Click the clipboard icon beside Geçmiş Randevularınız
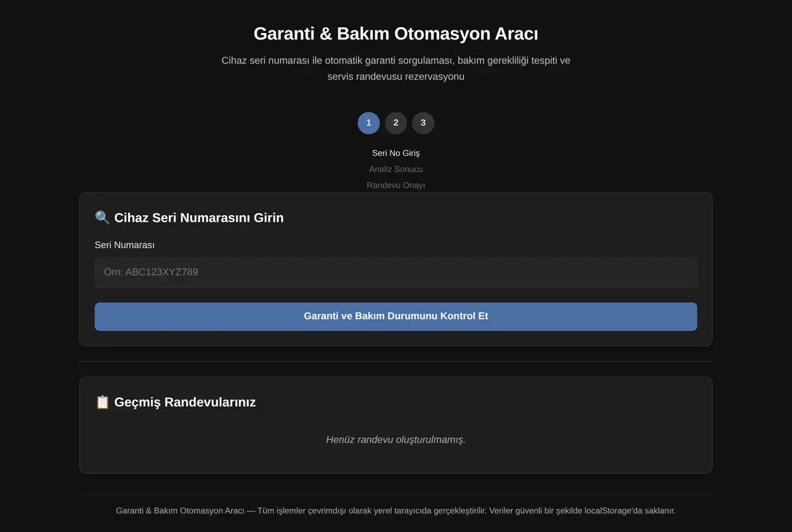 (102, 401)
